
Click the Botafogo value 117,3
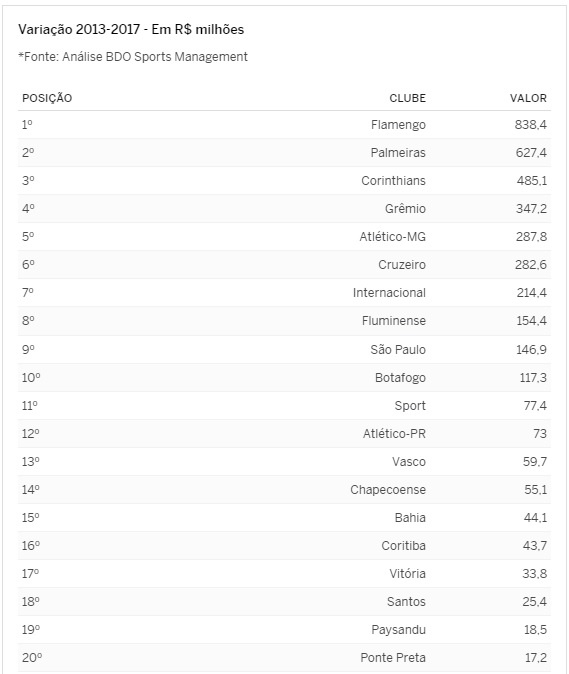(x=533, y=377)
